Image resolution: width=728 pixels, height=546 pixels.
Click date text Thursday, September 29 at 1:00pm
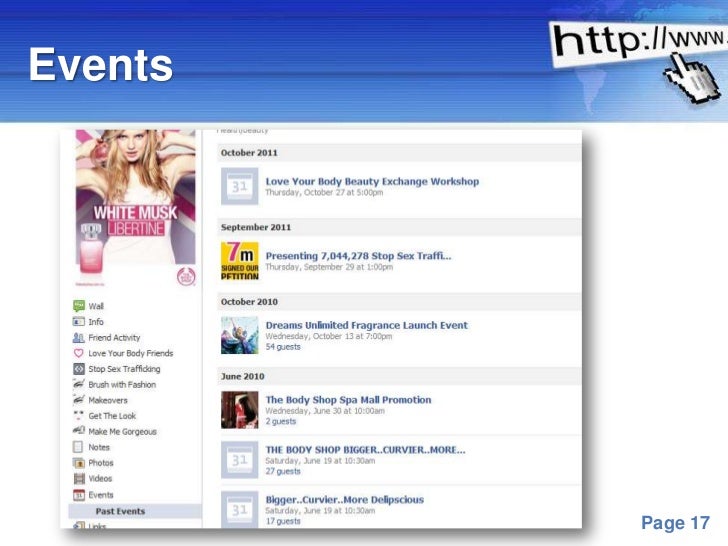329,267
